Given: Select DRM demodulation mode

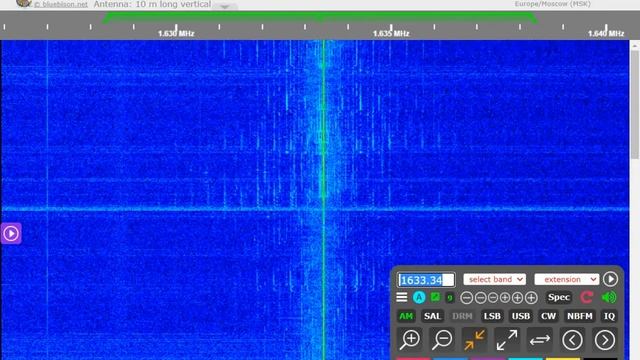Looking at the screenshot, I should tap(462, 316).
